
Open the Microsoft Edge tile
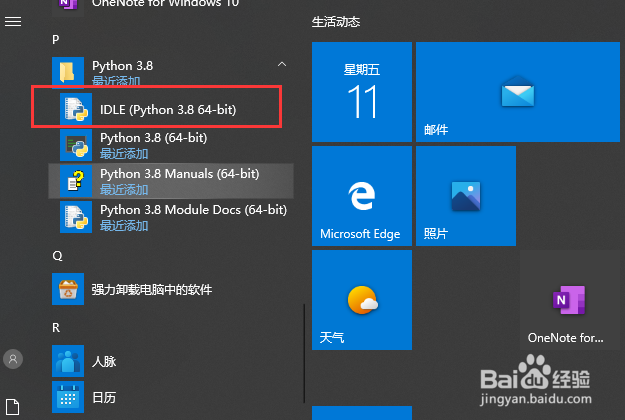click(x=362, y=196)
